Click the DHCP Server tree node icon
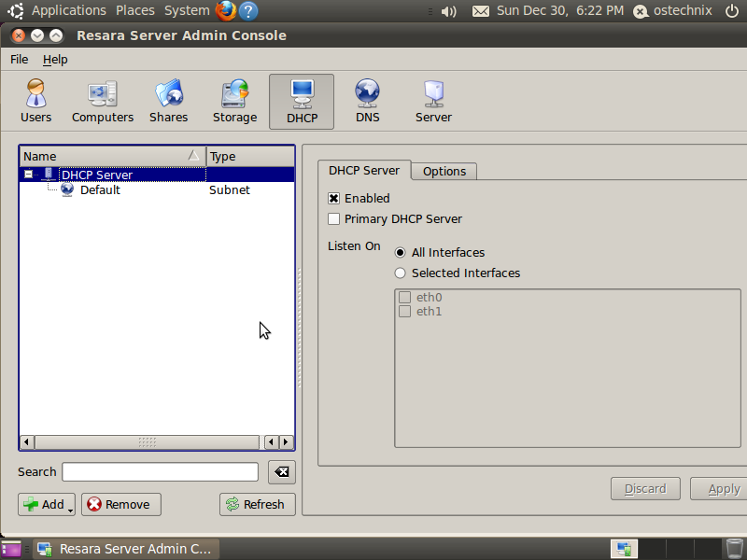 49,175
